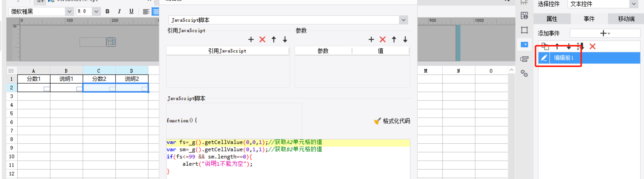Viewport: 644px width, 179px height.
Task: Click the 格式化代码 button
Action: (x=392, y=121)
